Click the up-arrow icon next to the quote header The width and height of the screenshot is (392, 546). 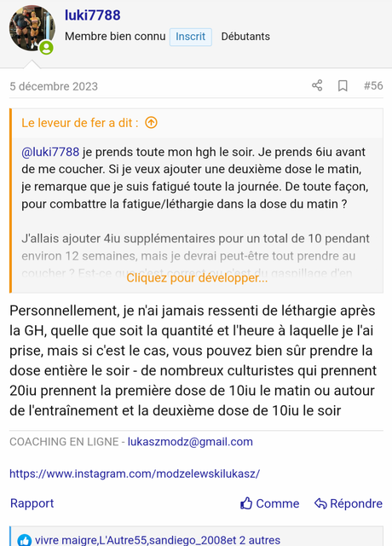(x=152, y=123)
